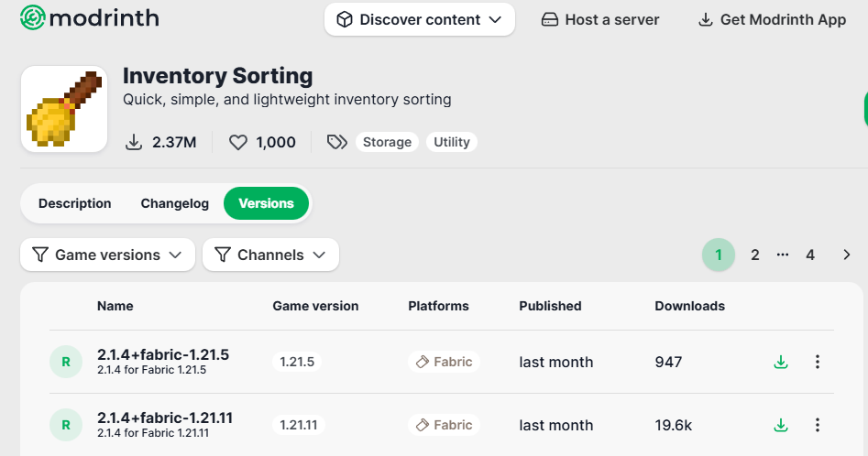This screenshot has width=868, height=456.
Task: Open the 2.1.4+fabric-1.21.11 version link
Action: (165, 418)
